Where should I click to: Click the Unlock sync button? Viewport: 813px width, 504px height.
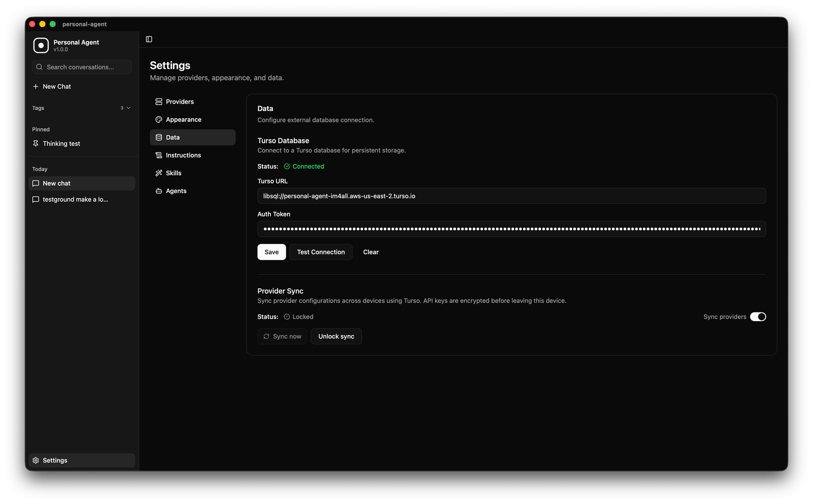pos(336,336)
